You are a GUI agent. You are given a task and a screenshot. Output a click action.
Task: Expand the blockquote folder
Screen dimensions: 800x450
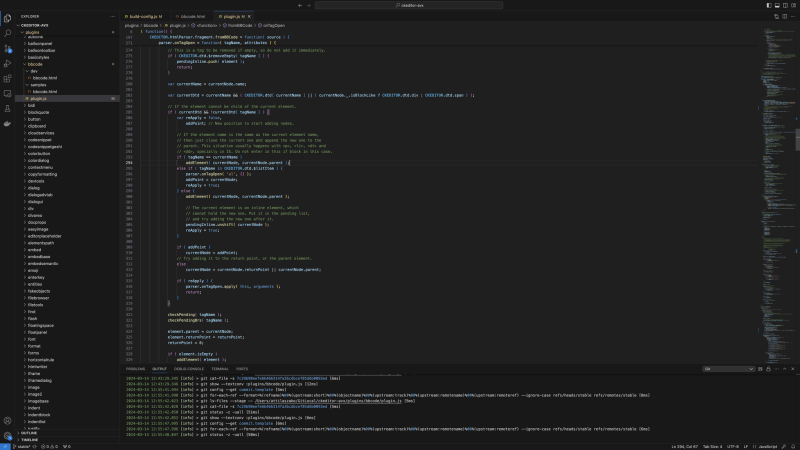67,112
